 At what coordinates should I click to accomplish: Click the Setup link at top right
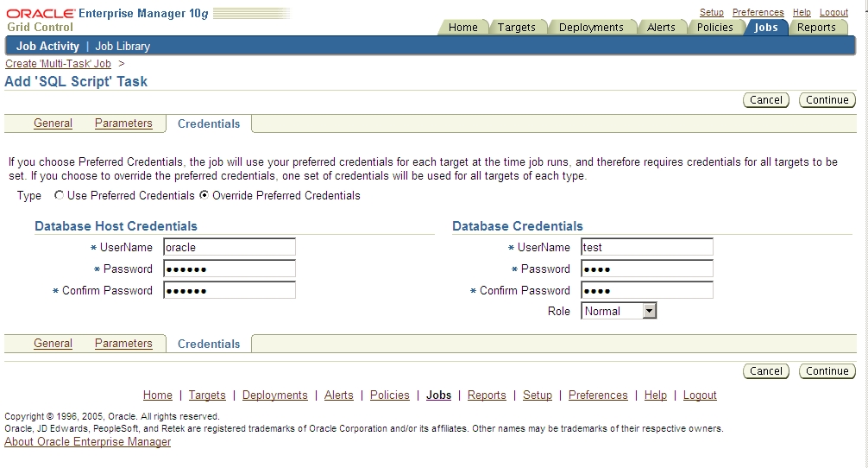tap(711, 12)
